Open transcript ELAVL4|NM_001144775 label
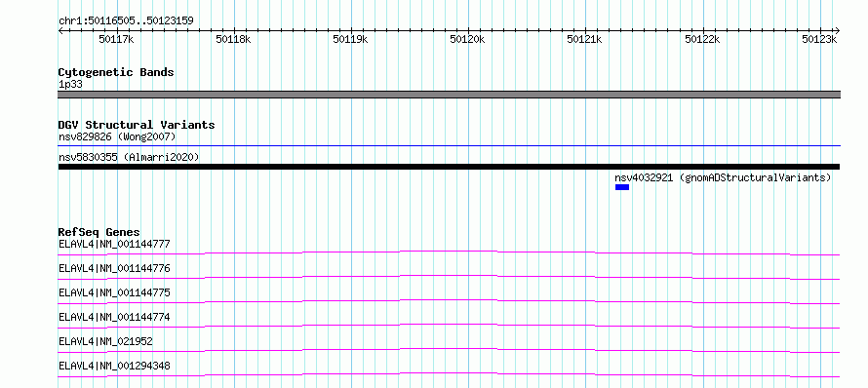 pos(114,292)
